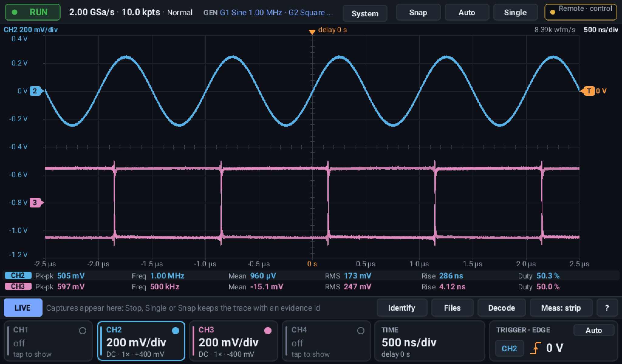Toggle CH4 visibility circle
This screenshot has height=364, width=622.
point(361,331)
